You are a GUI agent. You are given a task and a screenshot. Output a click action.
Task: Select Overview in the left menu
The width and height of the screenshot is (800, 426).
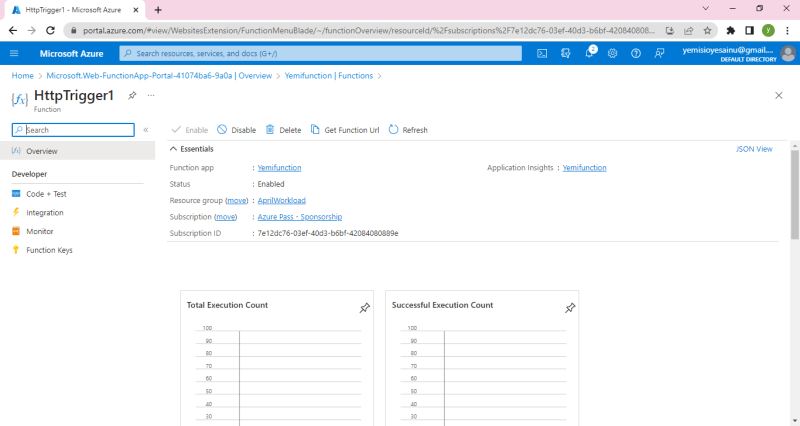coord(78,151)
